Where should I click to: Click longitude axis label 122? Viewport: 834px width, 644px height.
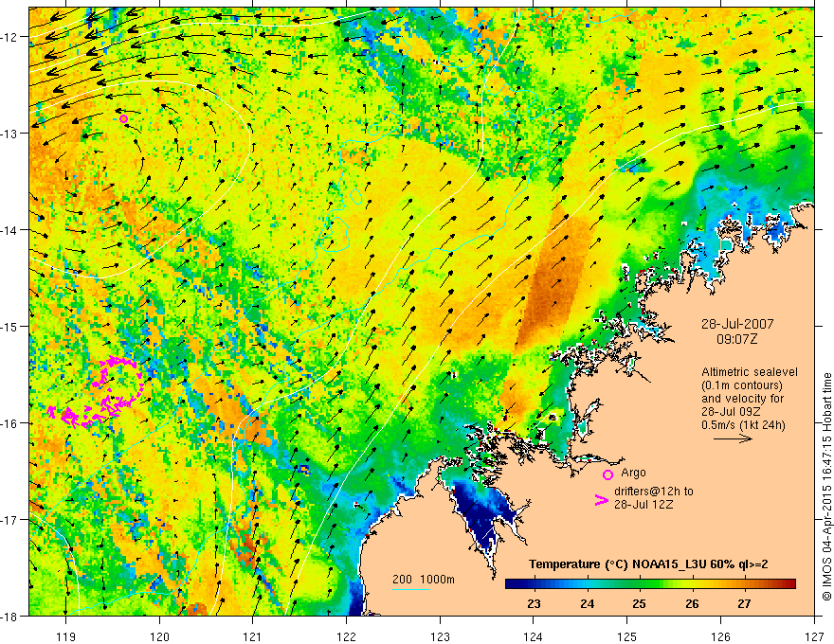pos(346,636)
